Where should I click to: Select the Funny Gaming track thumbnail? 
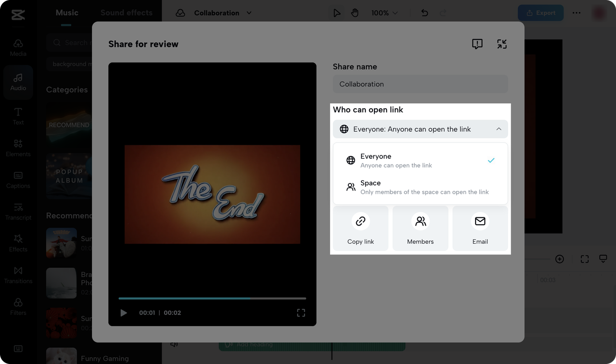click(x=62, y=356)
